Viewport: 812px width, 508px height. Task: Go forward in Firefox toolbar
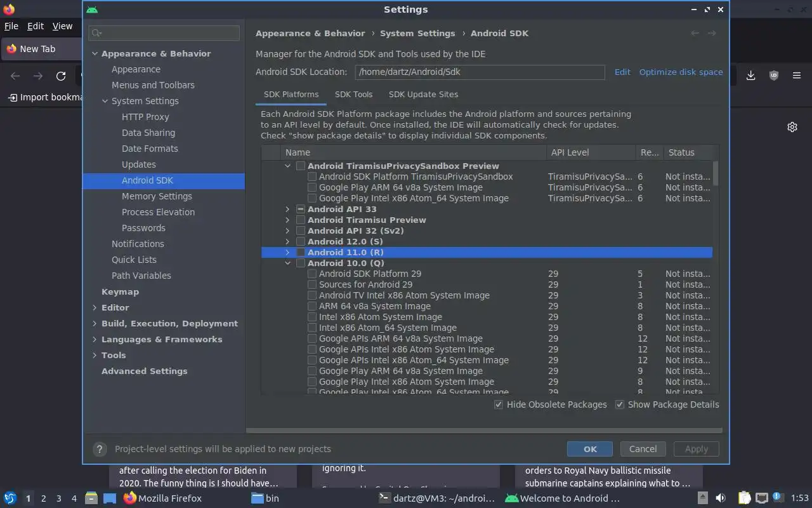click(38, 76)
